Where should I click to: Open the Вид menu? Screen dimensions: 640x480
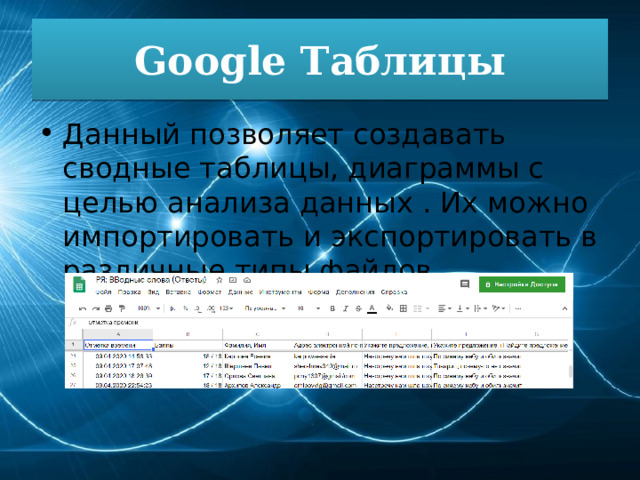point(153,292)
